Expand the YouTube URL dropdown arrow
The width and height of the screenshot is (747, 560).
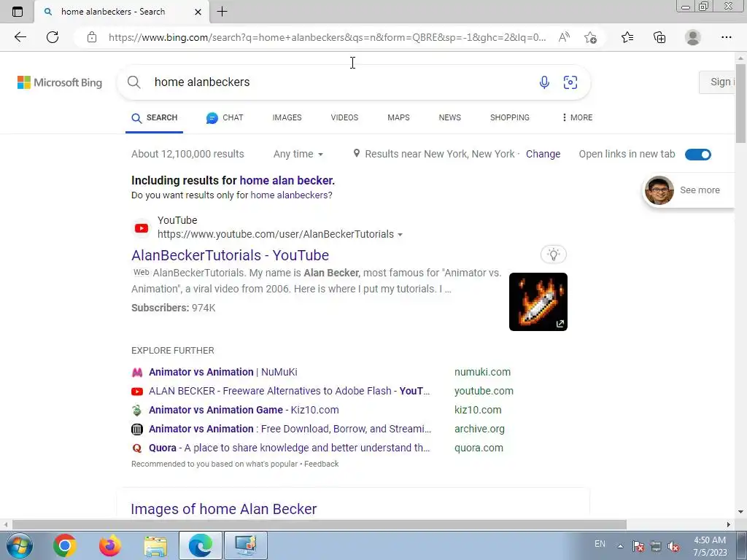(x=400, y=235)
